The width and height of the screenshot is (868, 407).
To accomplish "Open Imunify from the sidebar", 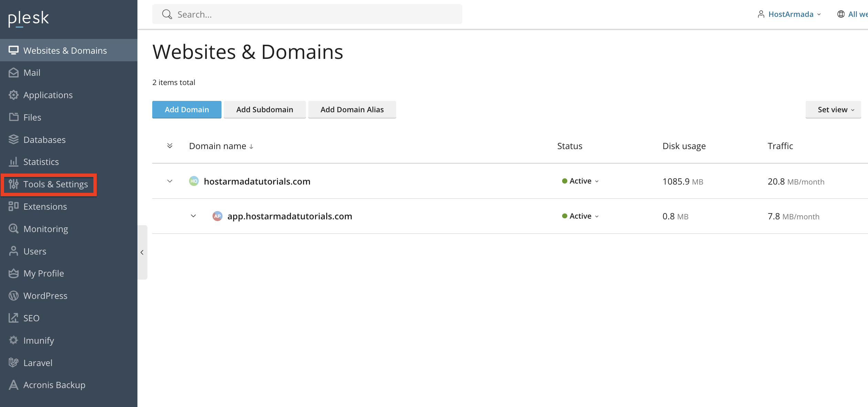I will pyautogui.click(x=69, y=340).
